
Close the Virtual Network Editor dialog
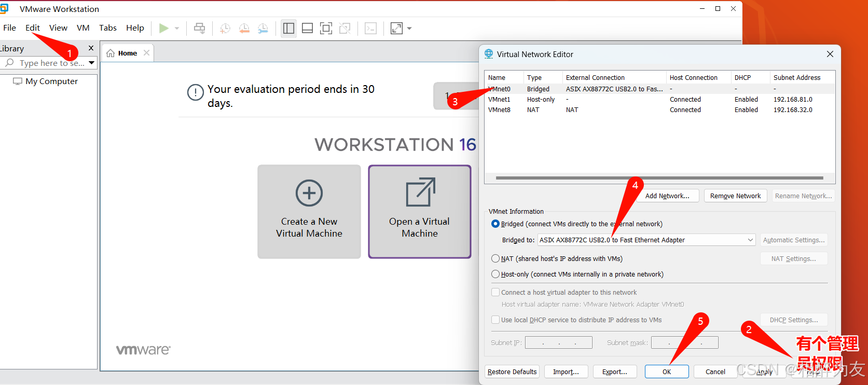click(830, 54)
